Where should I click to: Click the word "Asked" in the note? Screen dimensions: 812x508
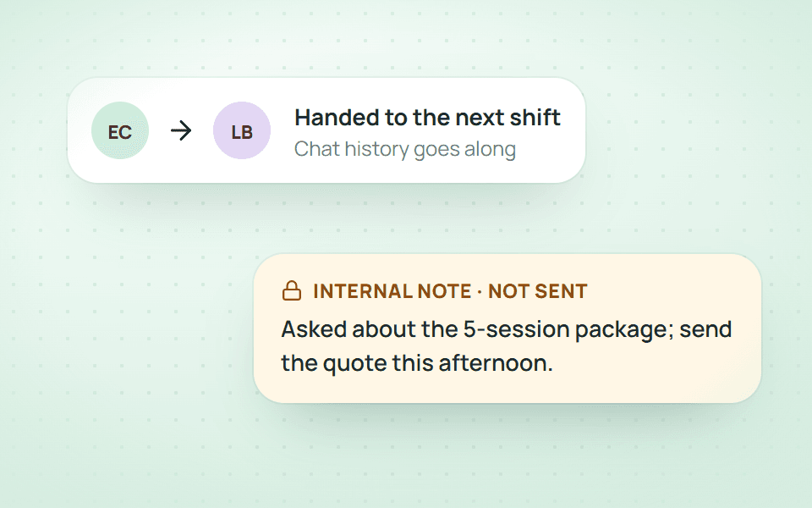(x=314, y=329)
